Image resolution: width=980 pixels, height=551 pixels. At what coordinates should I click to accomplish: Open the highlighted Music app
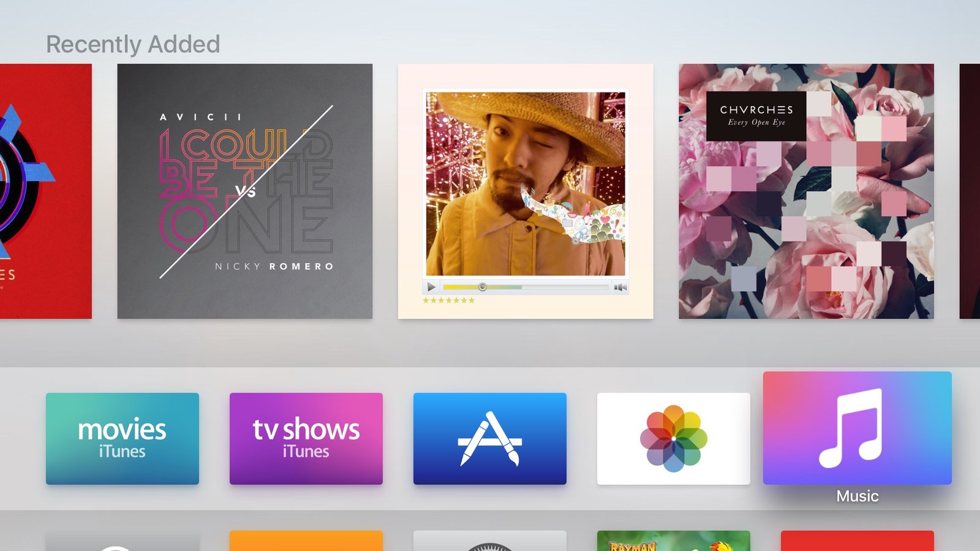pyautogui.click(x=858, y=428)
